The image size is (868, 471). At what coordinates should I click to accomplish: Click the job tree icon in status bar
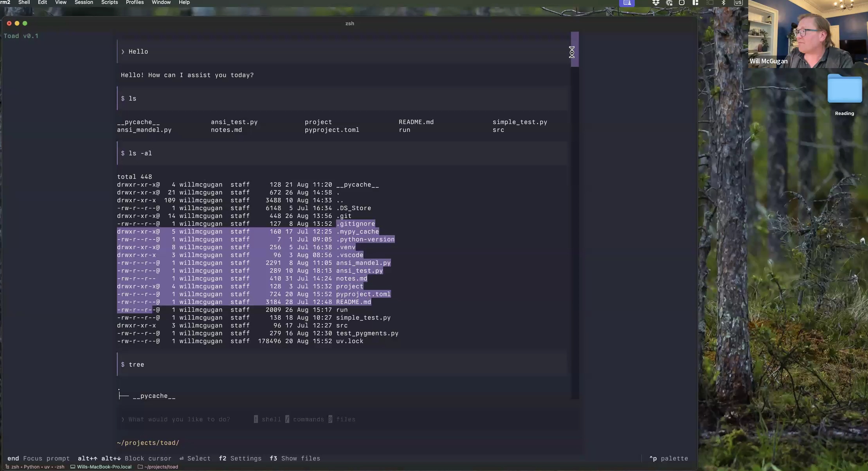[x=7, y=467]
